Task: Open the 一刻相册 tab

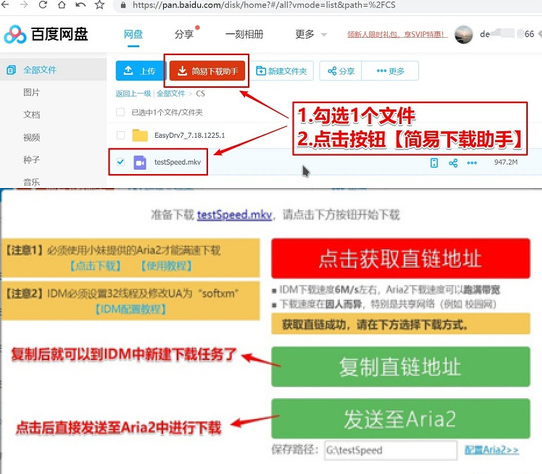Action: click(244, 34)
